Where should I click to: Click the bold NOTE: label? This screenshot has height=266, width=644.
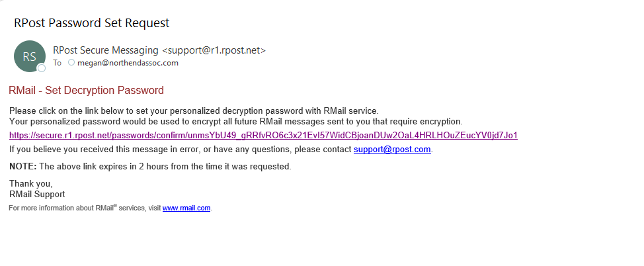23,167
